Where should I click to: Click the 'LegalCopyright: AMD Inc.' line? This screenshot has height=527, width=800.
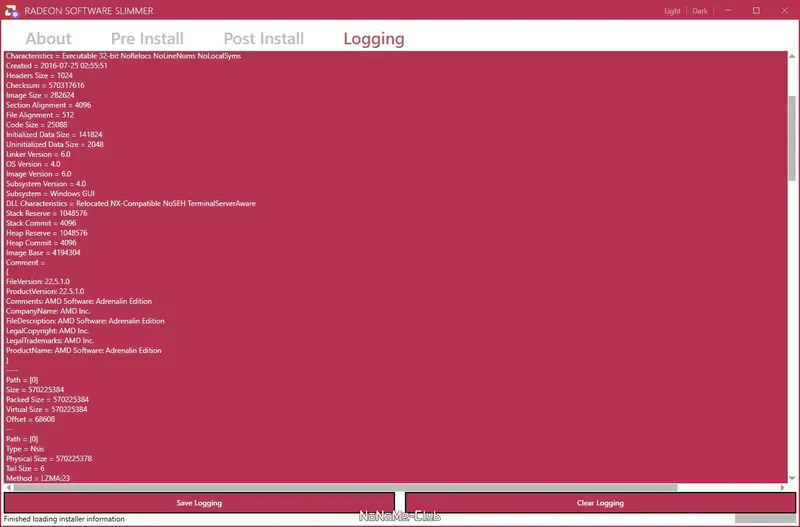click(47, 331)
